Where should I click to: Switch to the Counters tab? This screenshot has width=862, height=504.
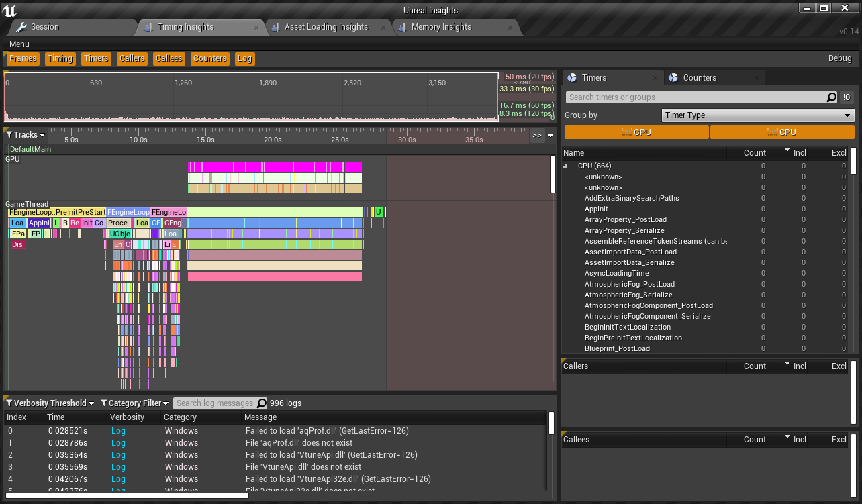(699, 78)
